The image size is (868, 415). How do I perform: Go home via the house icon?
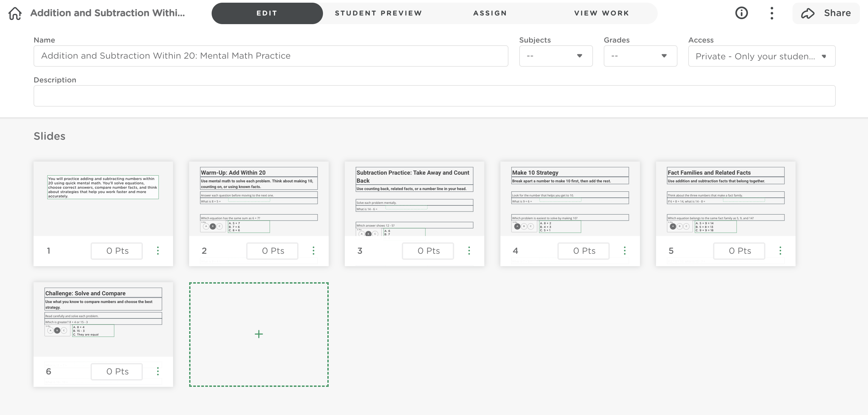(x=15, y=13)
